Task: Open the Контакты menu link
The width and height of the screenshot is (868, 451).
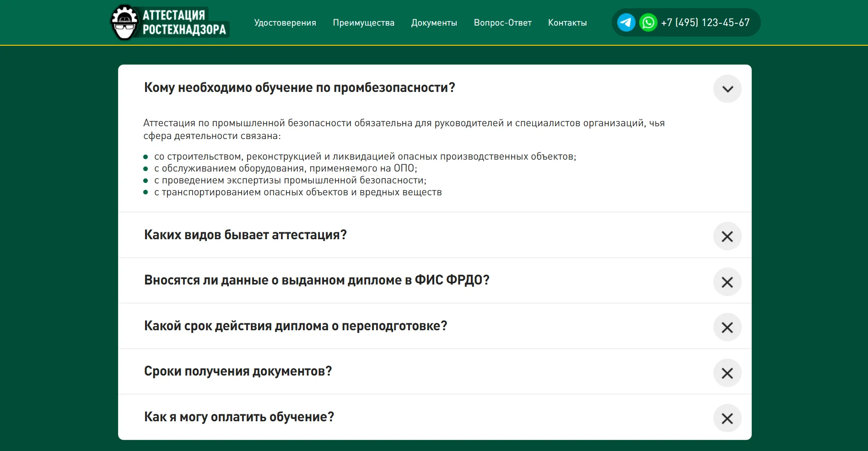Action: point(567,23)
